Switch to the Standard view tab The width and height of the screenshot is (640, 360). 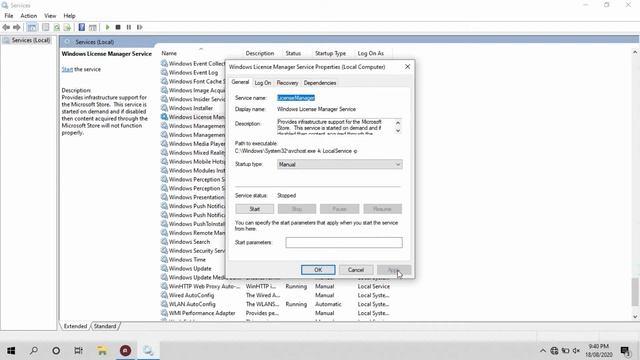point(105,326)
